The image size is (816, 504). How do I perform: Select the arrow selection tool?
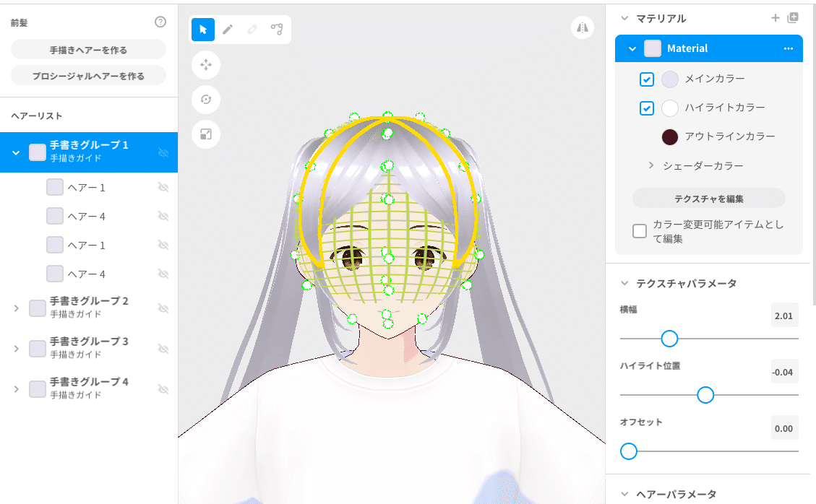click(203, 29)
